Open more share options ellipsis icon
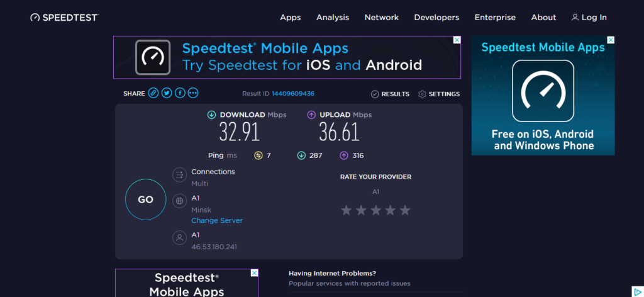Viewport: 644px width, 297px height. (193, 93)
